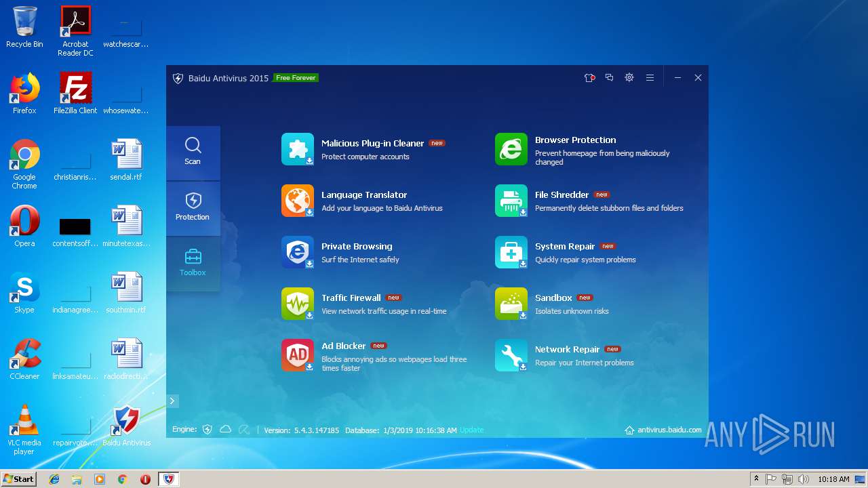Screen dimensions: 868x488
Task: Click the Browser Protection title
Action: coord(576,140)
